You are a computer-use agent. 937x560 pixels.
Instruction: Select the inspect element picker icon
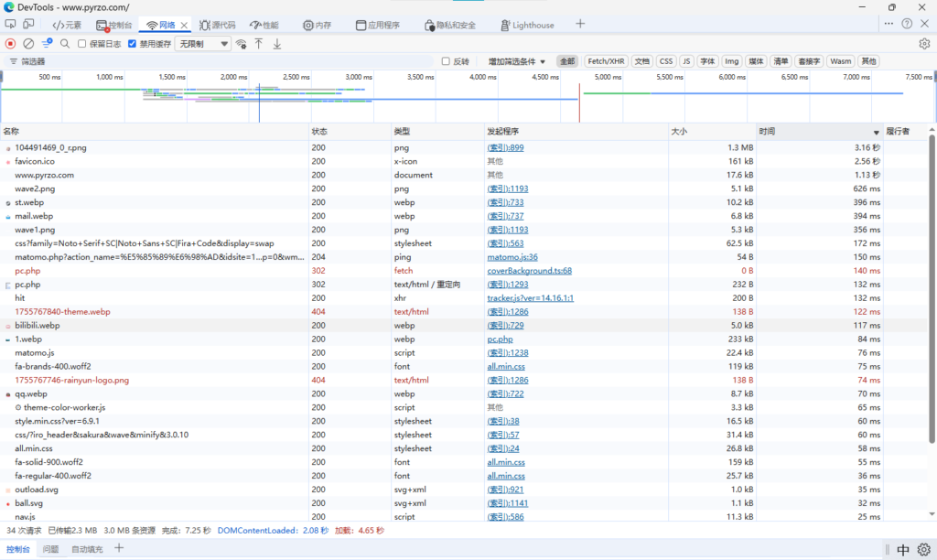(11, 25)
